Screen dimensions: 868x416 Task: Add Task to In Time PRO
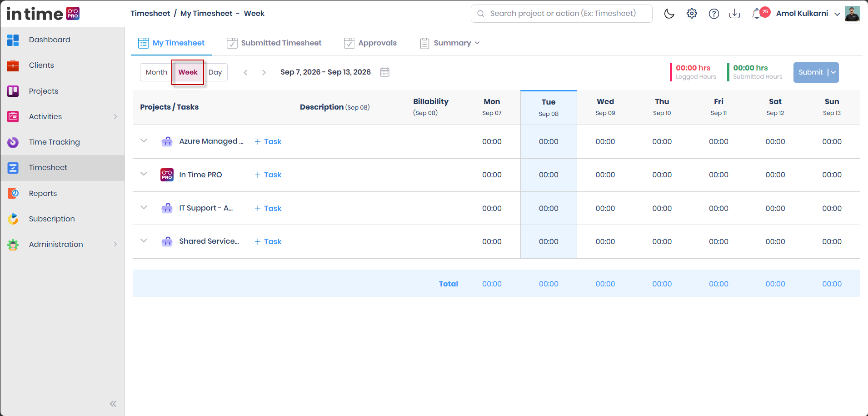coord(268,175)
